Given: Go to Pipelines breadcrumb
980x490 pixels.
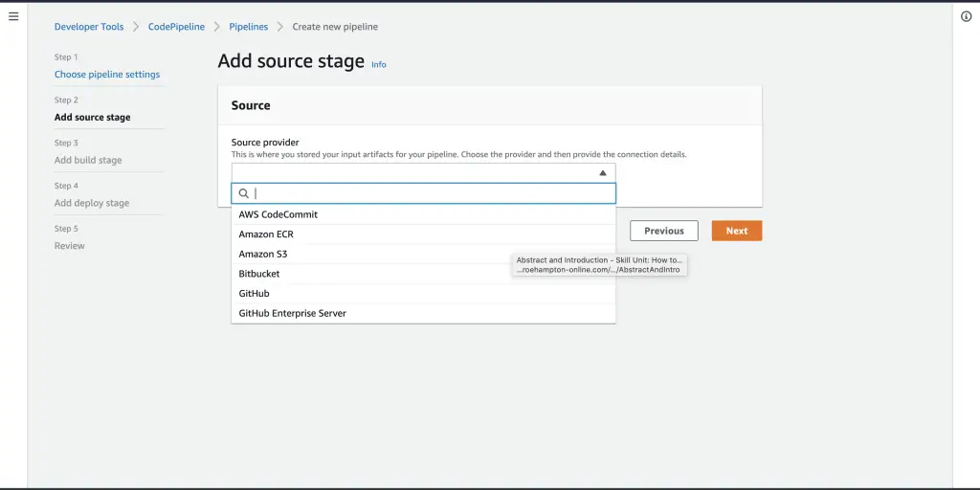Looking at the screenshot, I should coord(248,27).
